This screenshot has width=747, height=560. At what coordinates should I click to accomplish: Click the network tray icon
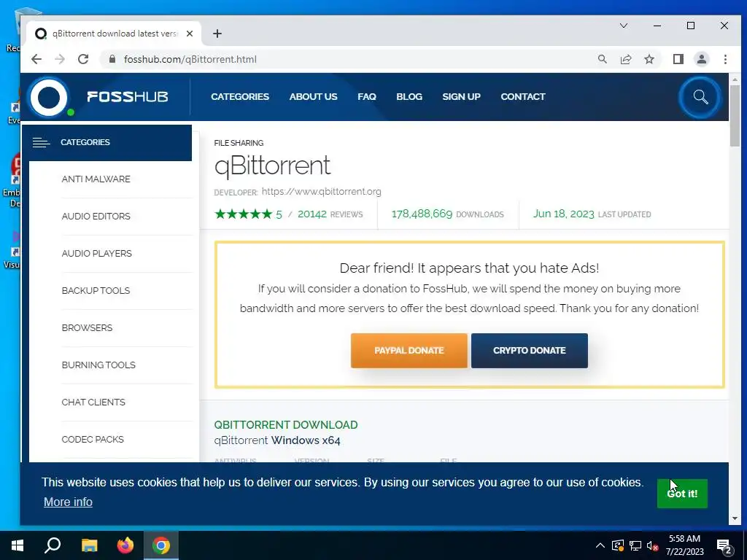point(635,545)
